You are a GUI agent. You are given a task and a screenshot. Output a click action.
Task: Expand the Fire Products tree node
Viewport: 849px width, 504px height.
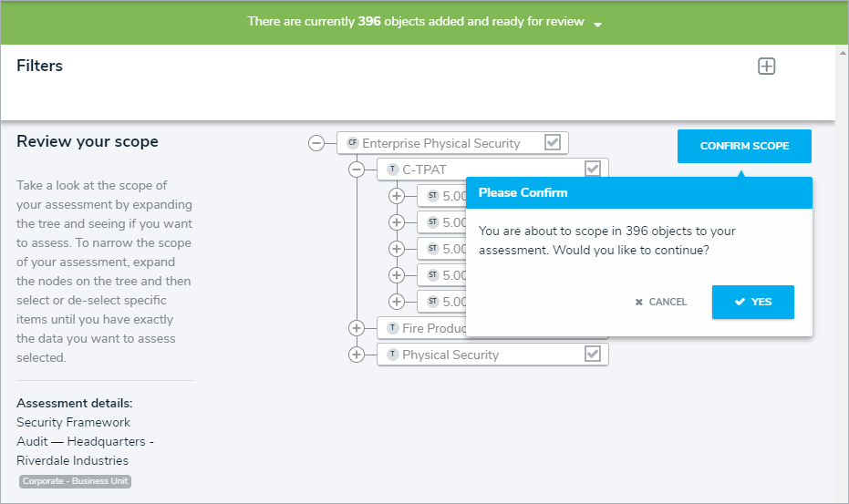click(x=357, y=328)
